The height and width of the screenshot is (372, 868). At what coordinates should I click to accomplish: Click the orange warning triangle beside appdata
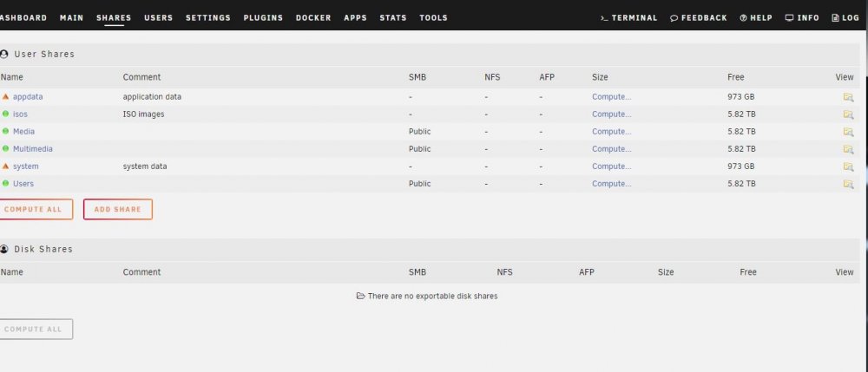5,97
